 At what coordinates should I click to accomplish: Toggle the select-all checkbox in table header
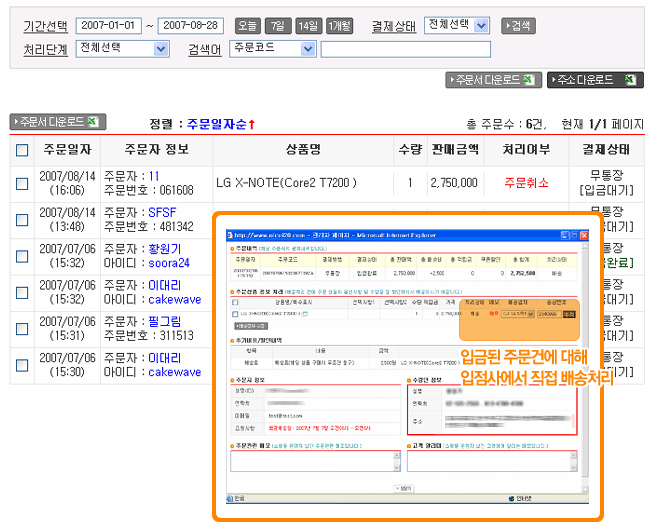(x=22, y=150)
